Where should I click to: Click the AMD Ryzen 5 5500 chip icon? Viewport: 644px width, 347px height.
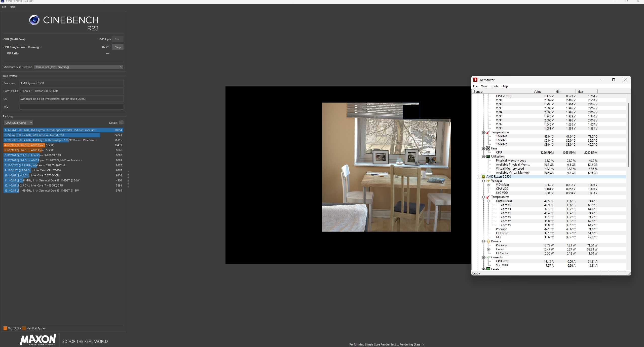(x=483, y=177)
